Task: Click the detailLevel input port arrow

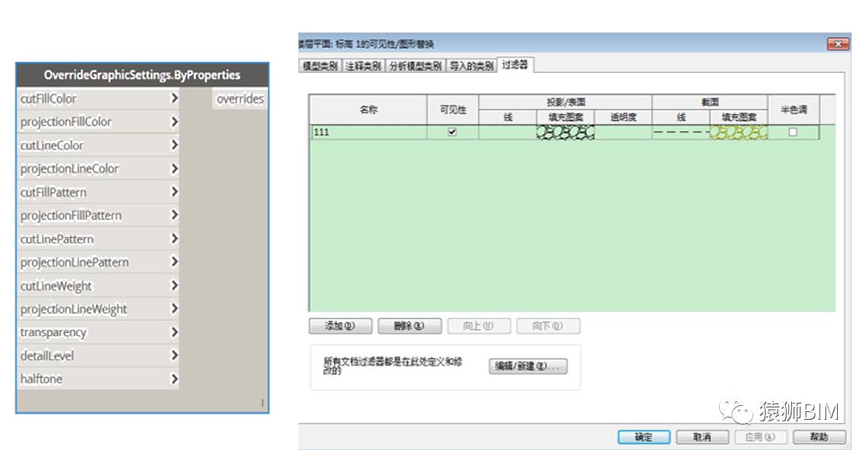Action: [174, 356]
